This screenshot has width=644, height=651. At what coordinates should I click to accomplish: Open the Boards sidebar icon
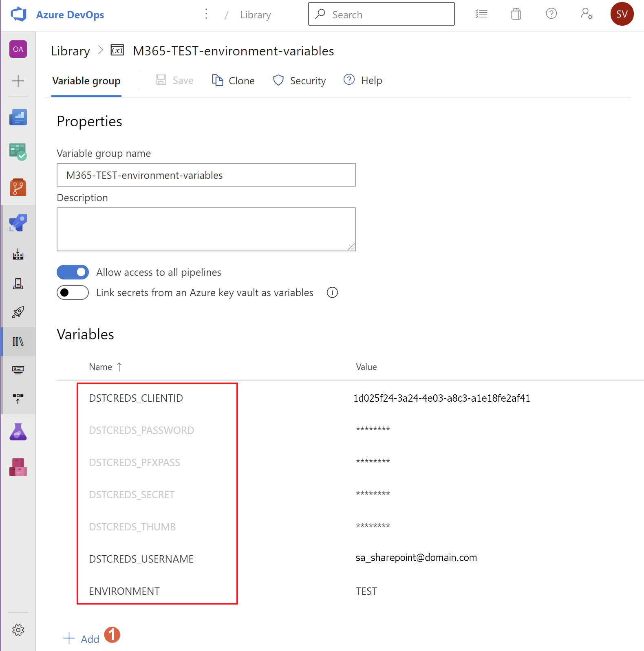click(x=18, y=152)
